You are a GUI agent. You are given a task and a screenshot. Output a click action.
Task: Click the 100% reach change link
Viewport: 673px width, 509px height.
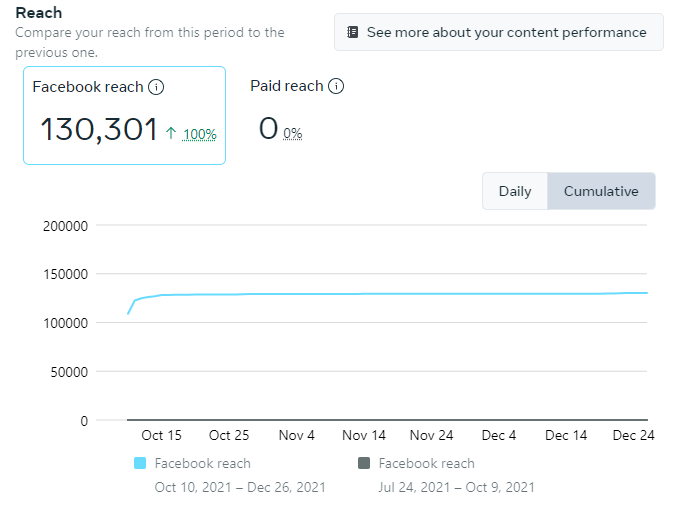(200, 134)
